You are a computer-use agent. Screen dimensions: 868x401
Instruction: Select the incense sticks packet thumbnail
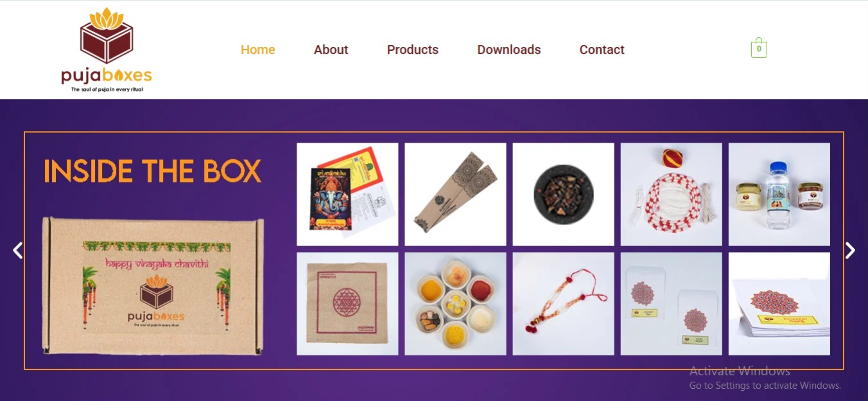click(x=455, y=194)
